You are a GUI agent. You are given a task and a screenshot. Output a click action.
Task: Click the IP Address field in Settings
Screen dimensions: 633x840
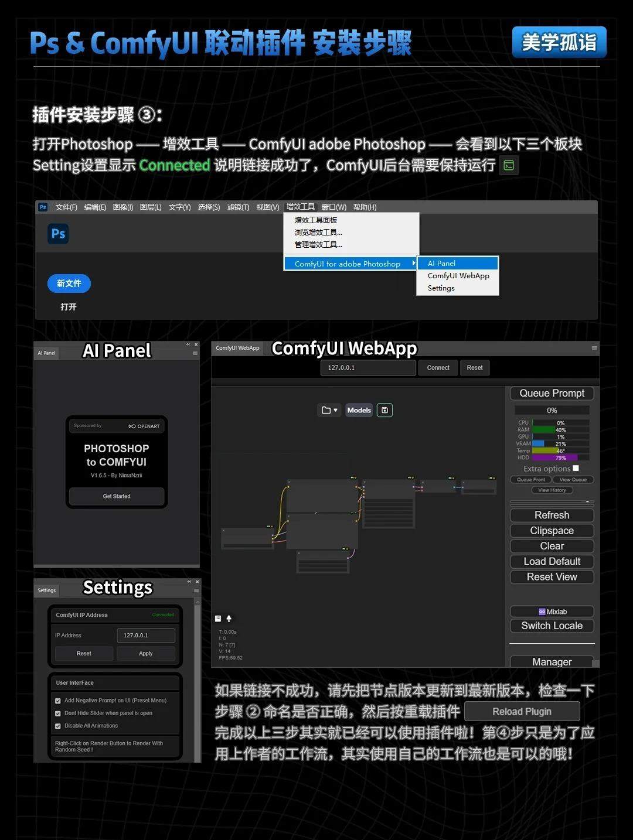[146, 636]
